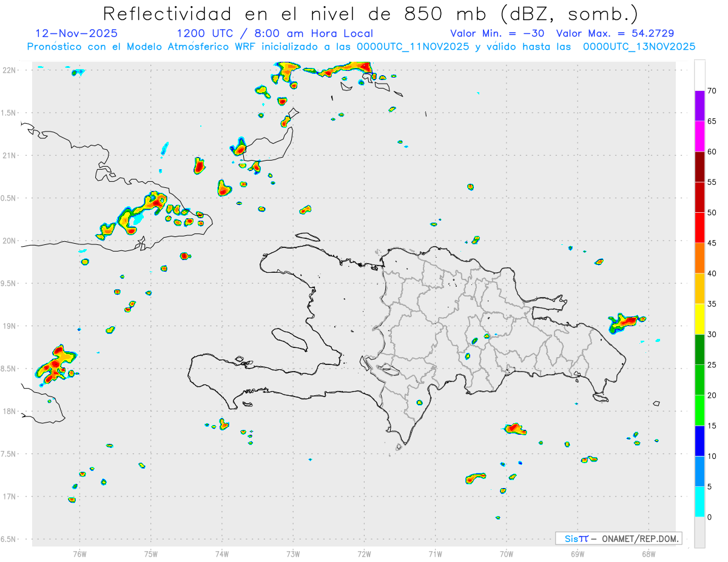Pick the light green 15-20 dBZ band
Screen dimensions: 728x562
coord(699,410)
